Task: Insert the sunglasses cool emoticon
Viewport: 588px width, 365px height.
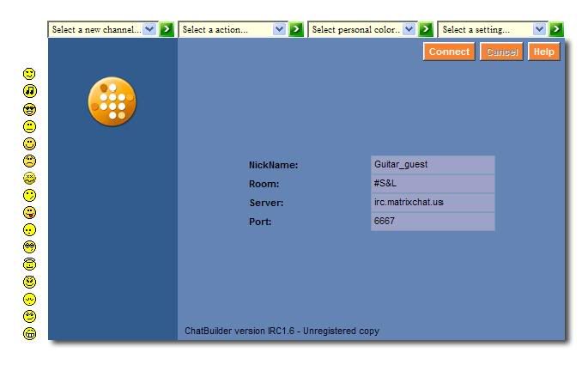Action: pyautogui.click(x=30, y=110)
